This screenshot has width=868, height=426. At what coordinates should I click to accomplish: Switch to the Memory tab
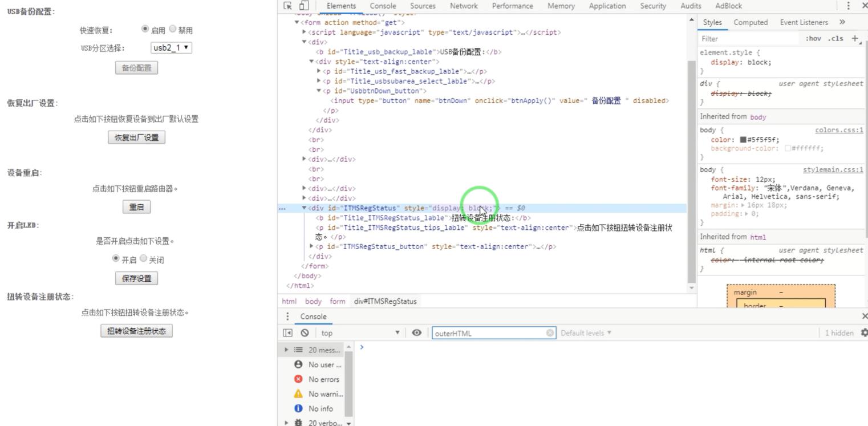pos(561,6)
